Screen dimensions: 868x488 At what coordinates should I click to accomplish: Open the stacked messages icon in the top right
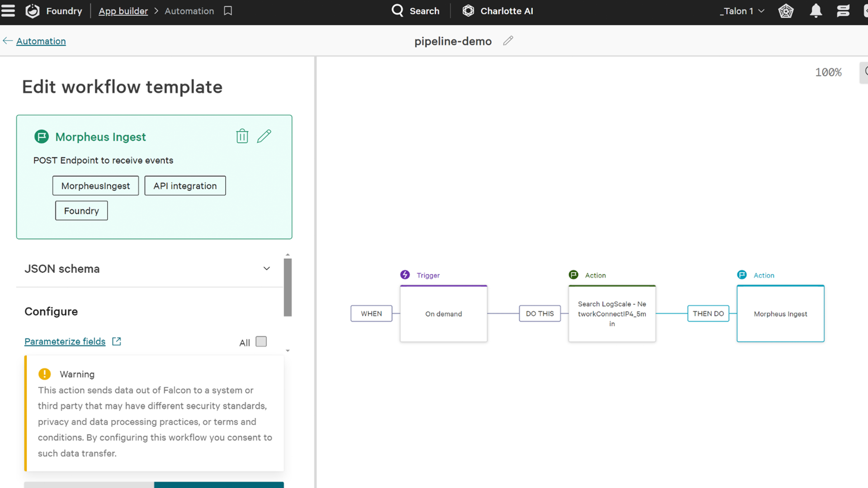[x=843, y=11]
